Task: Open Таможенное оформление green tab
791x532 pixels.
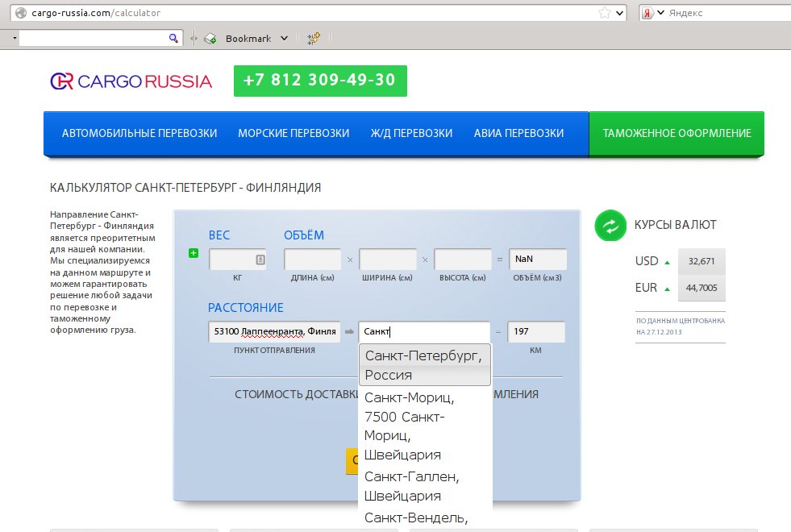Action: tap(677, 134)
